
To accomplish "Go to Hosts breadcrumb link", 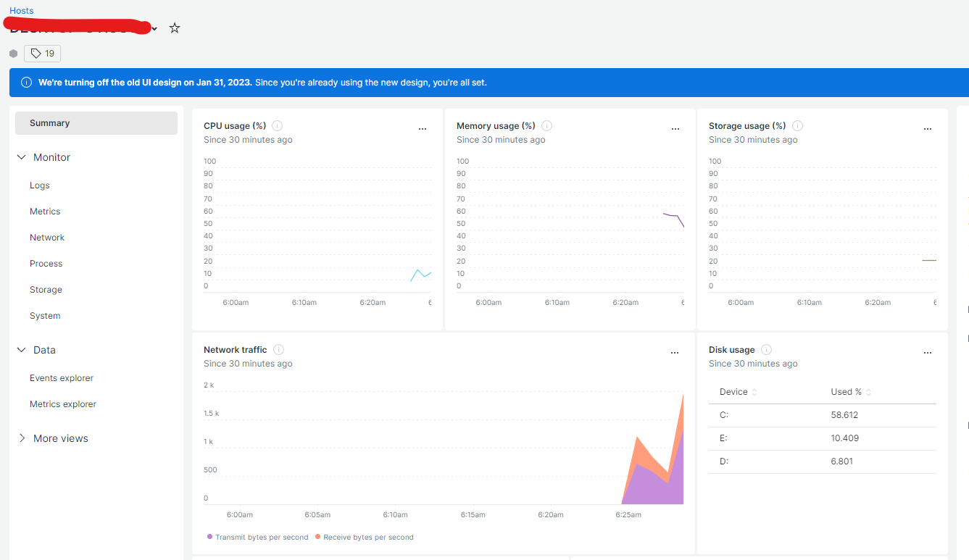I will tap(22, 11).
